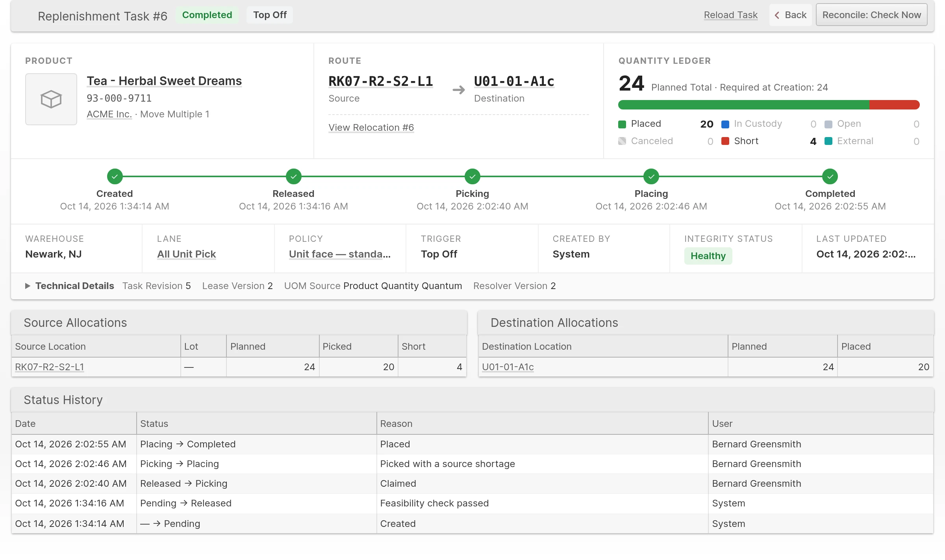This screenshot has height=560, width=945.
Task: Click Reconcile: Check Now button
Action: click(872, 15)
